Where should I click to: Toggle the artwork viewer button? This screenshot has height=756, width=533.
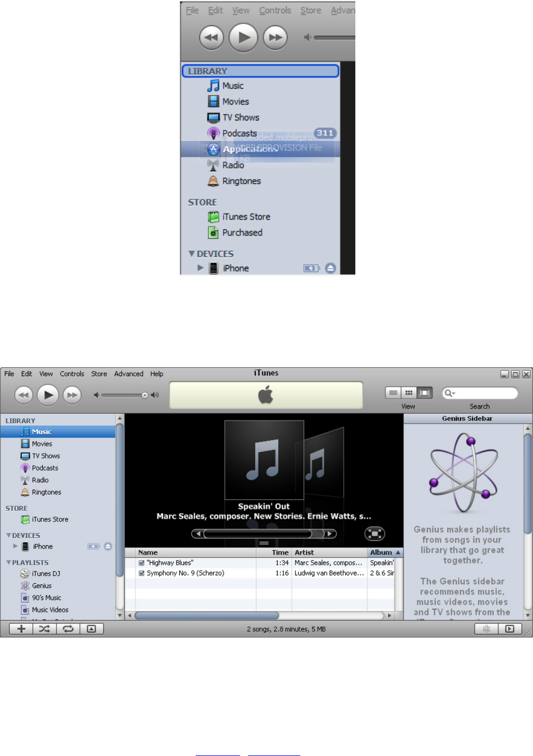pyautogui.click(x=91, y=629)
